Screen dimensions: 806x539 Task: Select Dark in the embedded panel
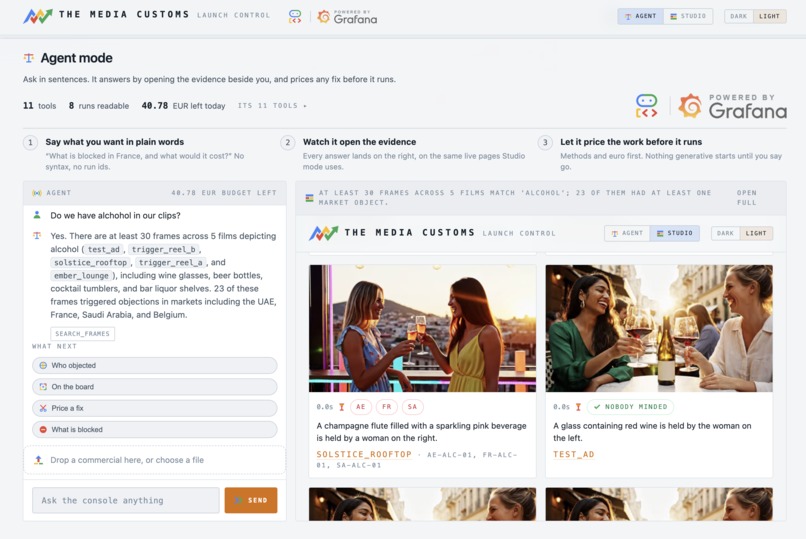[725, 233]
